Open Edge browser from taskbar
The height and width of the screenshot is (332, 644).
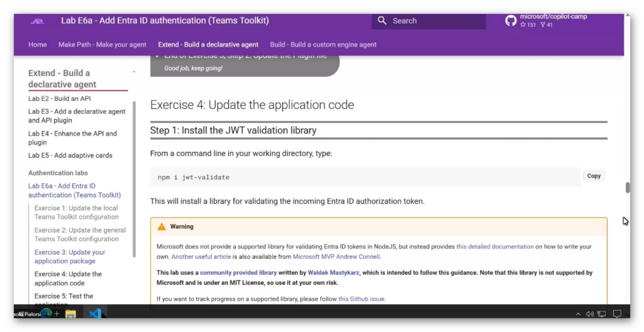pos(47,314)
